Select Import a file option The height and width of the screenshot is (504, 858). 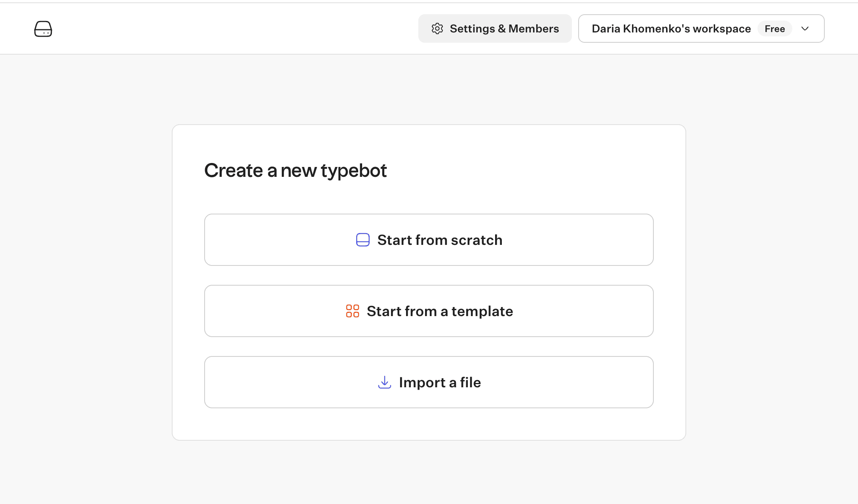click(x=429, y=382)
